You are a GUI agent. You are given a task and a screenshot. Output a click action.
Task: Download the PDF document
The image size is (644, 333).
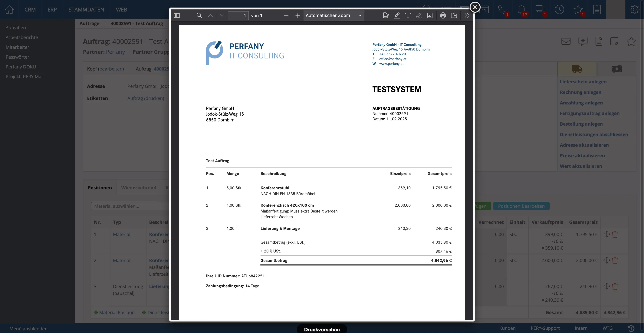(x=454, y=15)
